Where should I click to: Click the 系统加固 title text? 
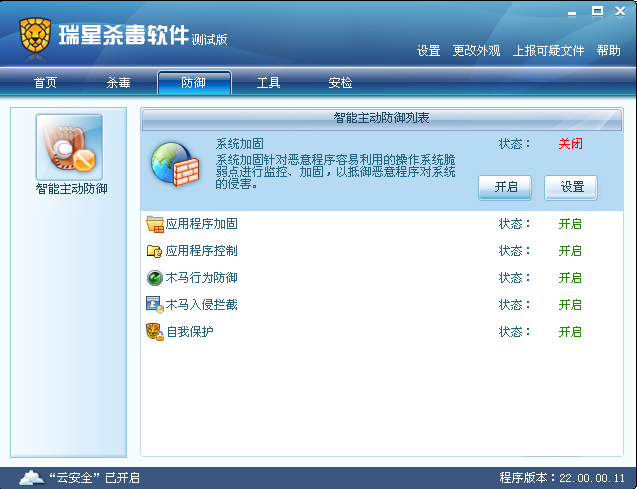pos(240,144)
